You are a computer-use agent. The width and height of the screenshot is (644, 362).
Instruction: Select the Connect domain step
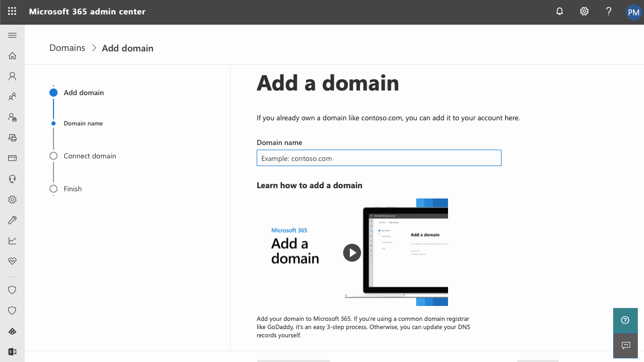(83, 156)
